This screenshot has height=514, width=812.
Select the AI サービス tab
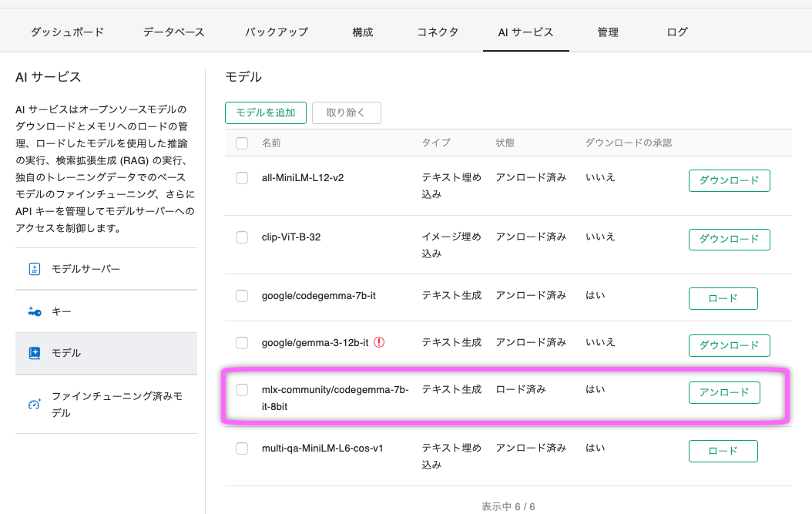[x=525, y=32]
